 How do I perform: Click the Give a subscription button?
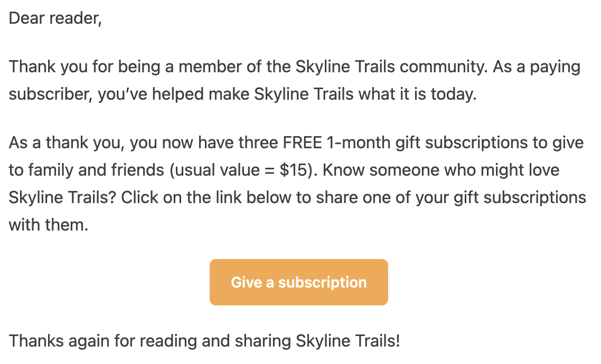pyautogui.click(x=298, y=282)
